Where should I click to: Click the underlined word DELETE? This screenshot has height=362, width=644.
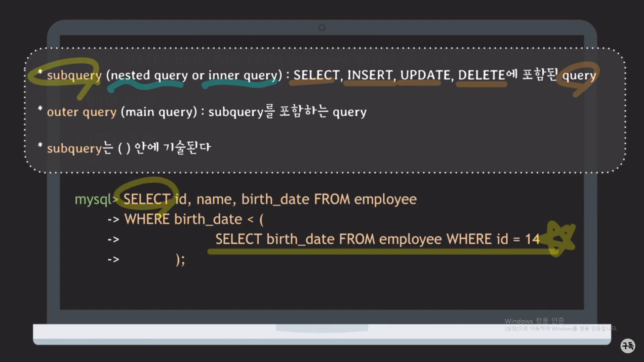481,75
